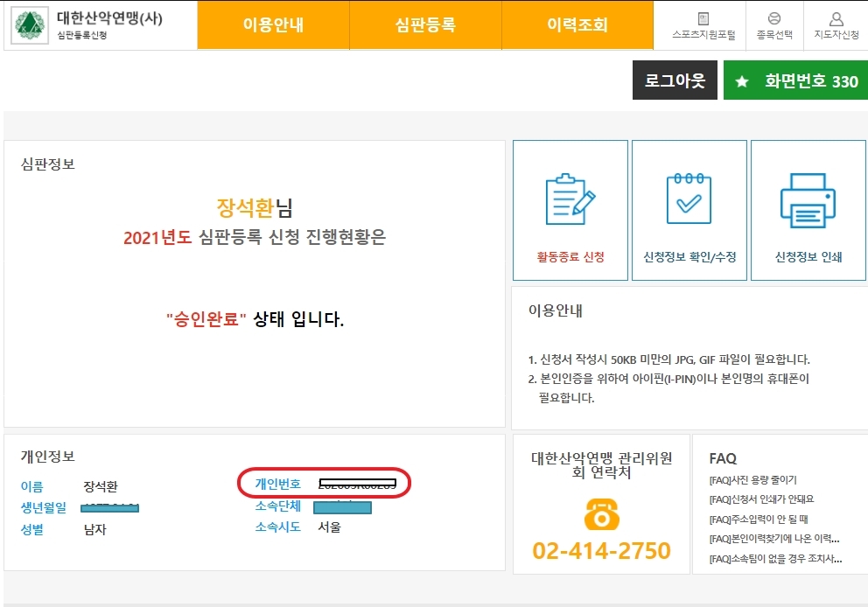
Task: Click the 남자 value
Action: pyautogui.click(x=94, y=529)
